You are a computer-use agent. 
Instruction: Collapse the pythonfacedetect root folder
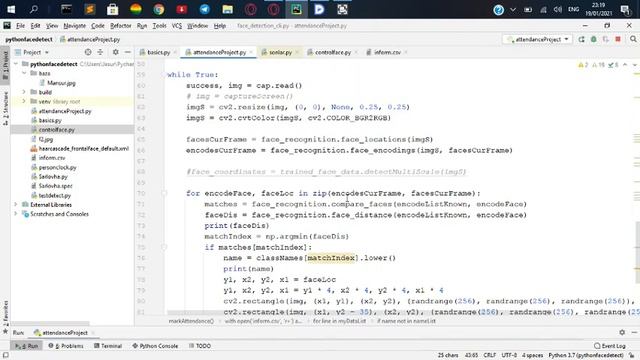pyautogui.click(x=16, y=64)
